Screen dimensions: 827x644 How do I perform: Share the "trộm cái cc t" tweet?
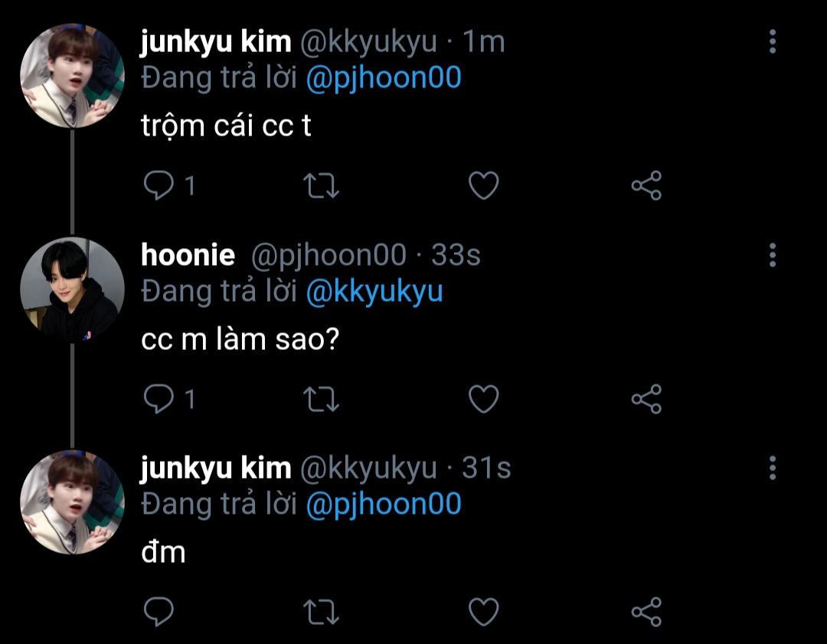[646, 185]
